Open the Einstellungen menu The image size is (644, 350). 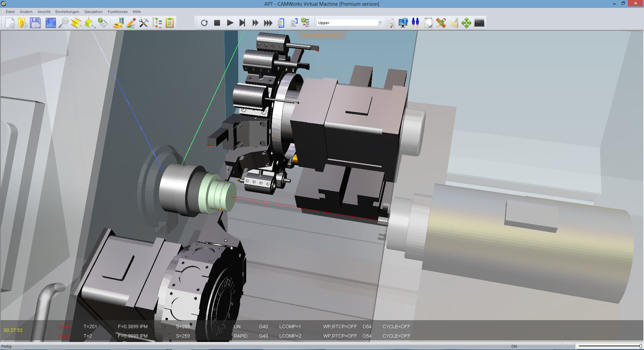click(x=67, y=12)
